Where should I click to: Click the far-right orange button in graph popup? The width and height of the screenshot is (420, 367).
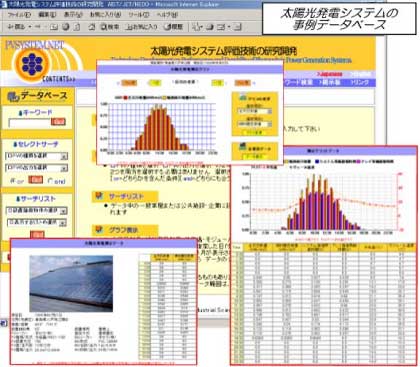point(242,83)
